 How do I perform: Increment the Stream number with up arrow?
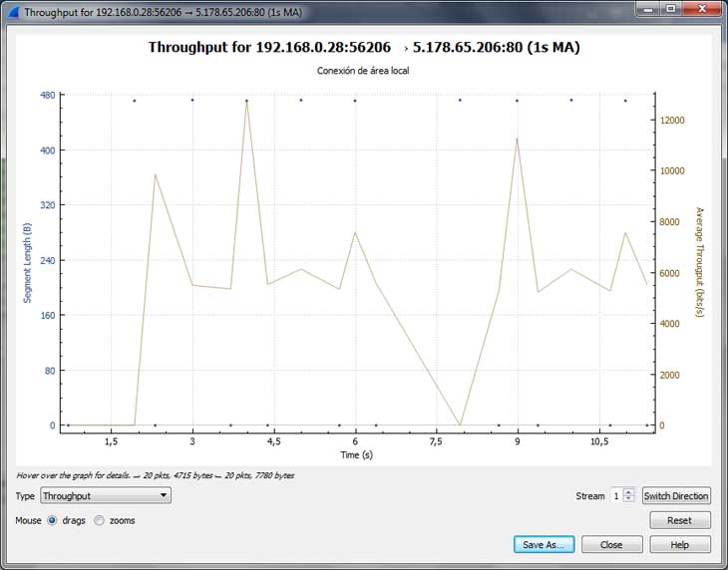(x=628, y=492)
